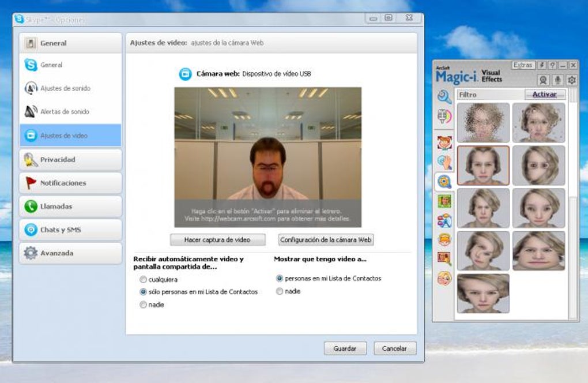588x383 pixels.
Task: Click the Filtro label in Magic-i
Action: [x=468, y=95]
